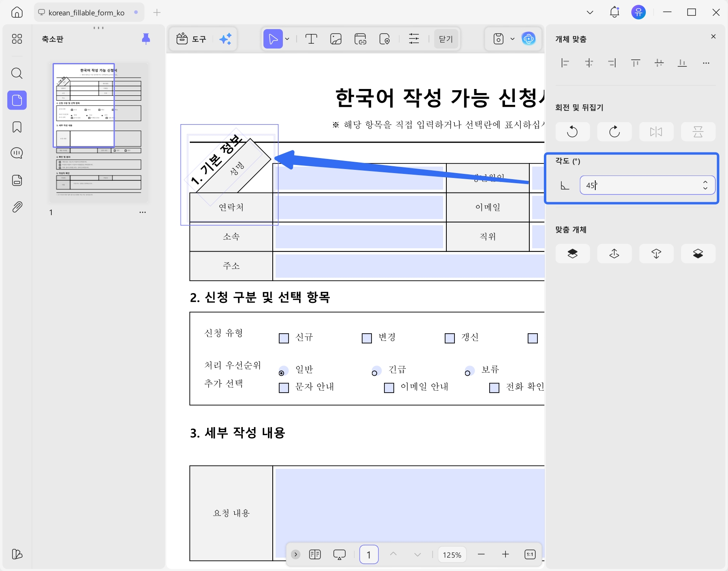Adjust the angle stepper arrows
Image resolution: width=728 pixels, height=571 pixels.
pos(705,185)
